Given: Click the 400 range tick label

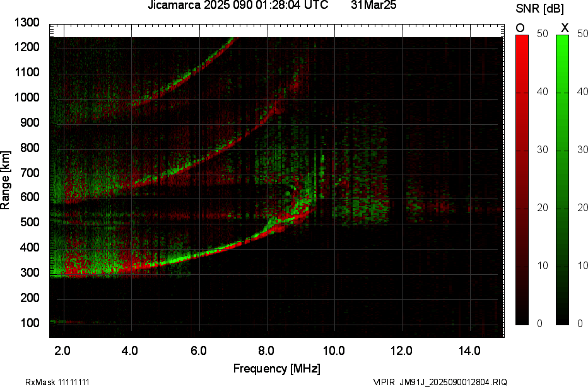Looking at the screenshot, I should (x=30, y=247).
